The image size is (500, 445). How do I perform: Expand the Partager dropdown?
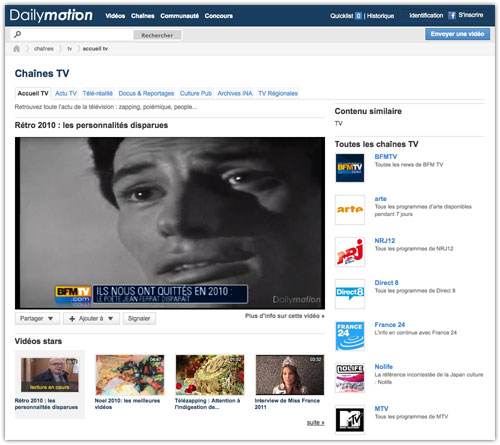pyautogui.click(x=37, y=318)
